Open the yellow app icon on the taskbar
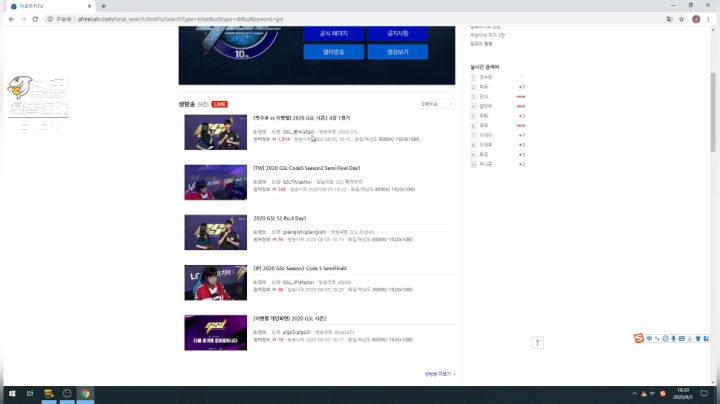Viewport: 720px width, 404px height. (x=49, y=393)
